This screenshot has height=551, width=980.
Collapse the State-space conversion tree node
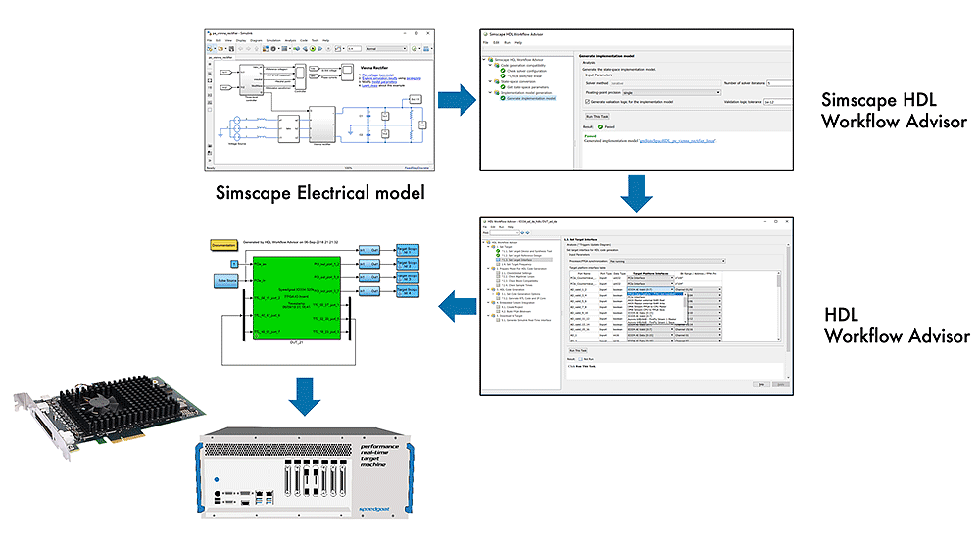pos(490,81)
